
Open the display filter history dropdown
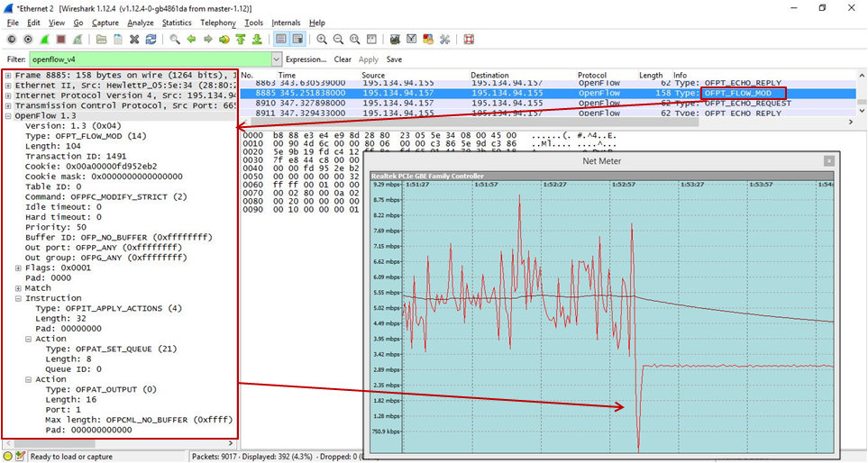pyautogui.click(x=275, y=59)
